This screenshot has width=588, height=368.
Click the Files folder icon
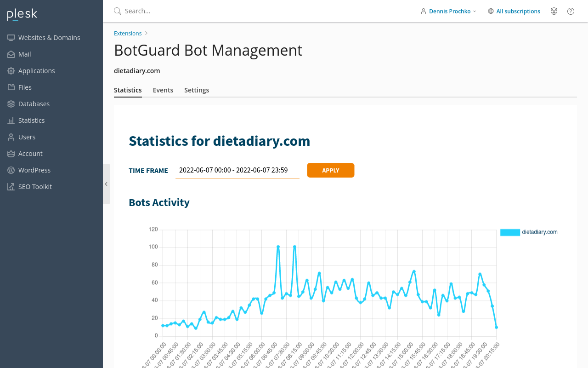pos(11,87)
